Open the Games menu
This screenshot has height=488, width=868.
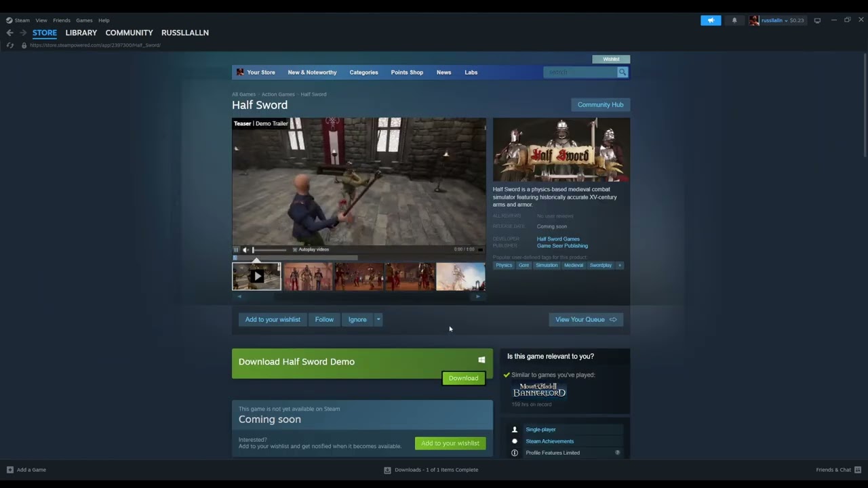(84, 20)
